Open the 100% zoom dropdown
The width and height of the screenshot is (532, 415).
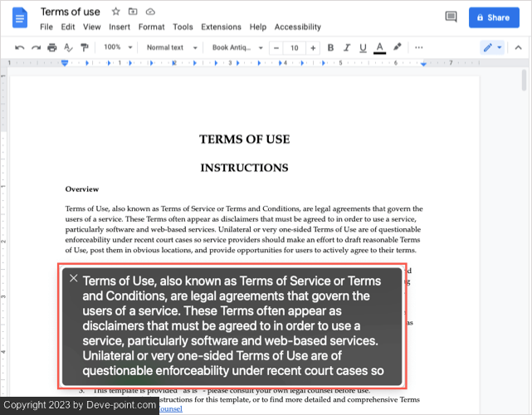click(x=117, y=48)
